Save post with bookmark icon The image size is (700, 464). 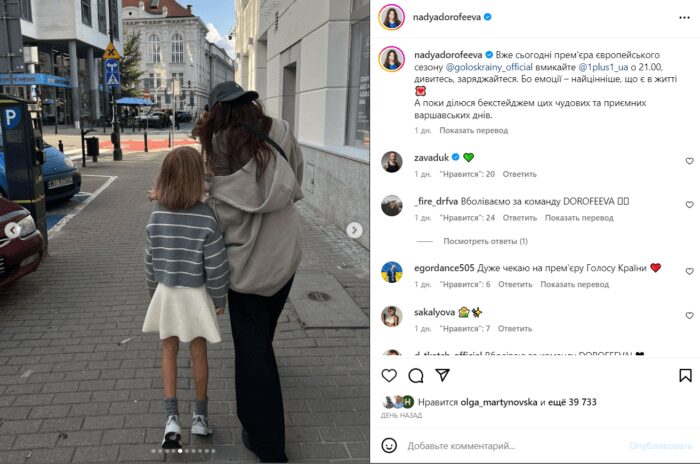pyautogui.click(x=685, y=376)
